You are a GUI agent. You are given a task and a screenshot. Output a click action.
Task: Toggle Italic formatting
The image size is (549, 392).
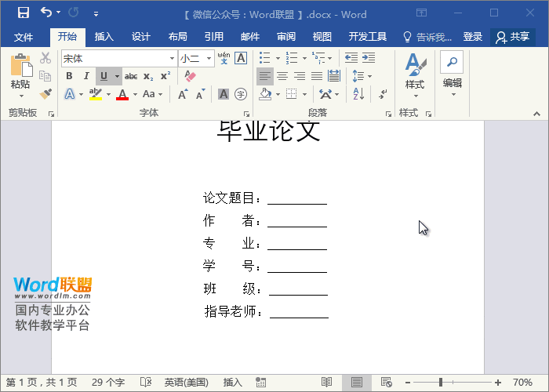[86, 76]
